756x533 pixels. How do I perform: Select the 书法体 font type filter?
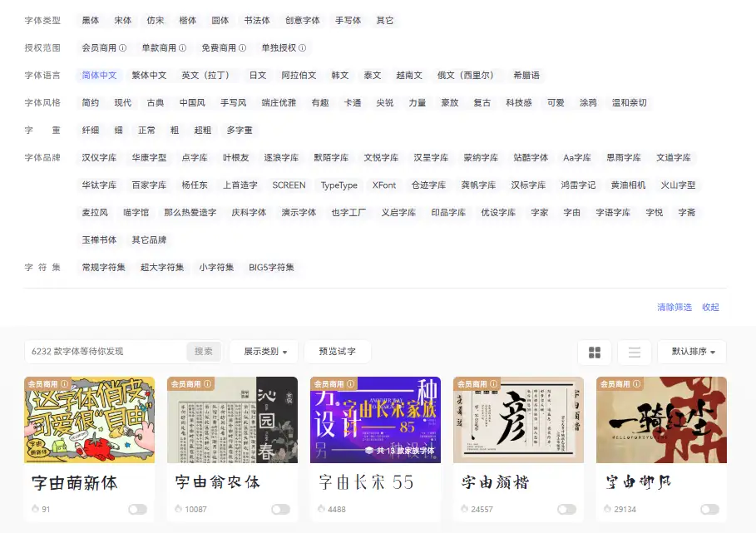coord(256,20)
